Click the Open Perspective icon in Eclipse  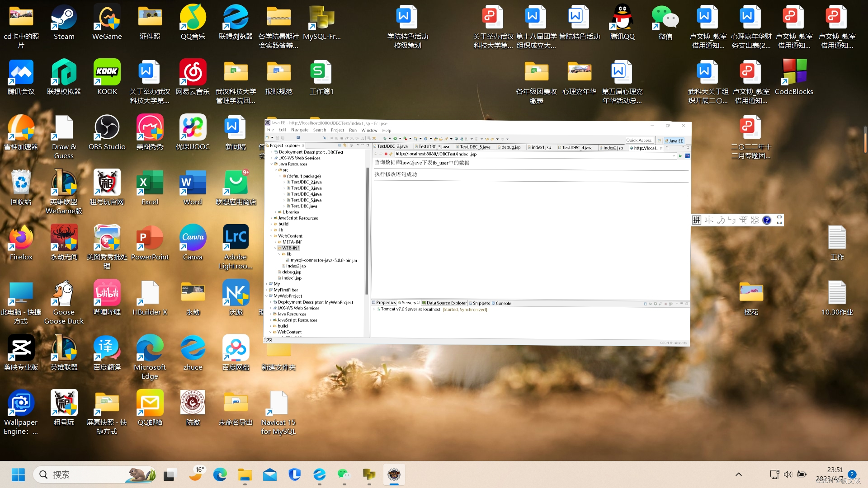coord(659,141)
